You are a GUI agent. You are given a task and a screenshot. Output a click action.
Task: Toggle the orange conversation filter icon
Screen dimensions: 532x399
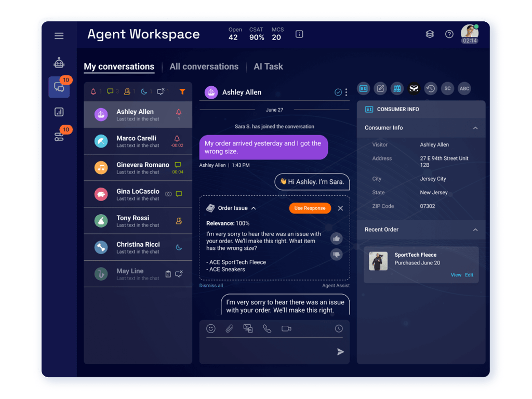click(x=182, y=91)
